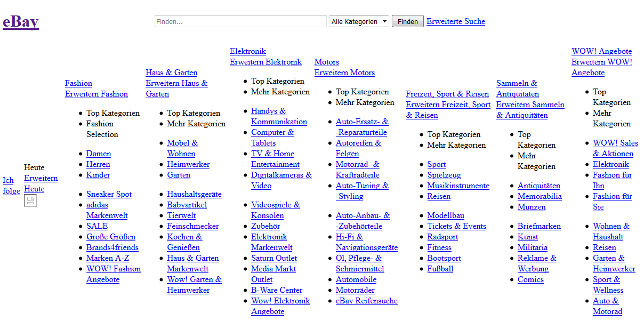Screen dimensions: 644x321
Task: Click the Finden search input field
Action: click(x=240, y=21)
